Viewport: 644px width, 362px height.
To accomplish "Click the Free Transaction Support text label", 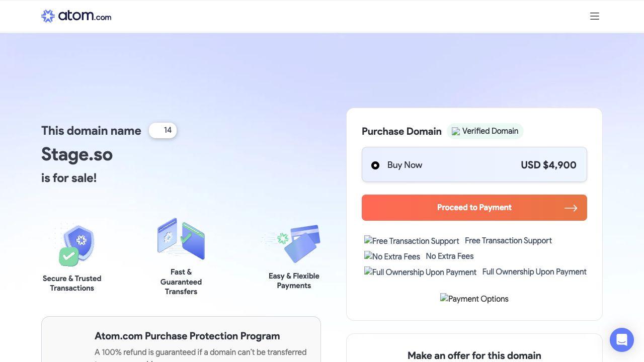I will 508,240.
